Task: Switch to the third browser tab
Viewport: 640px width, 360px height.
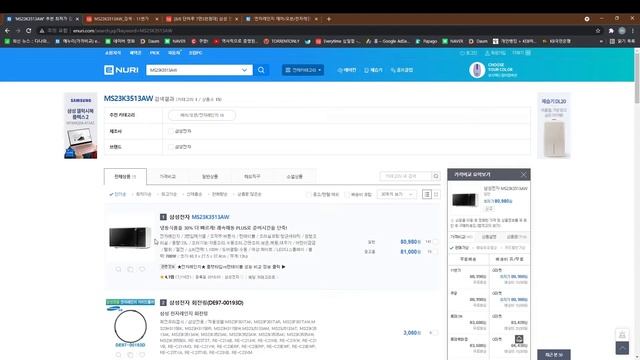Action: (202, 19)
